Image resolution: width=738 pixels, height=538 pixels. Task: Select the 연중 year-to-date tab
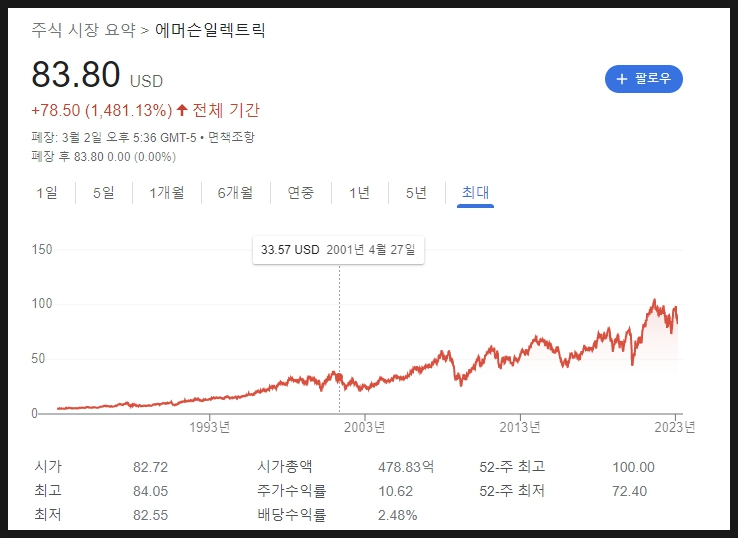[x=301, y=193]
